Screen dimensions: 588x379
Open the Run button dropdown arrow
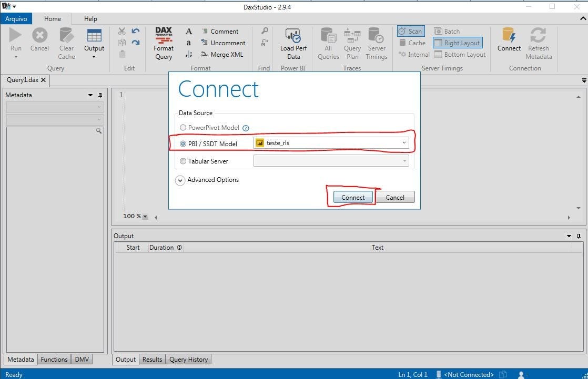(16, 57)
